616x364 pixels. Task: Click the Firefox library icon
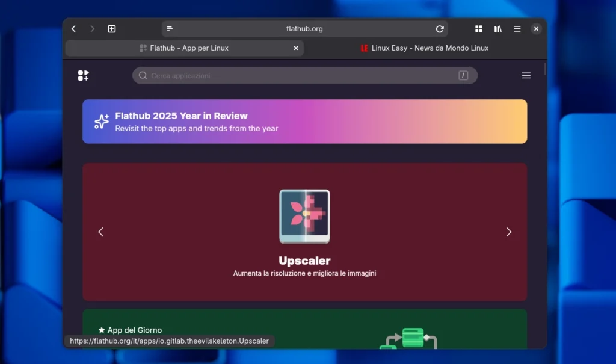(x=497, y=28)
